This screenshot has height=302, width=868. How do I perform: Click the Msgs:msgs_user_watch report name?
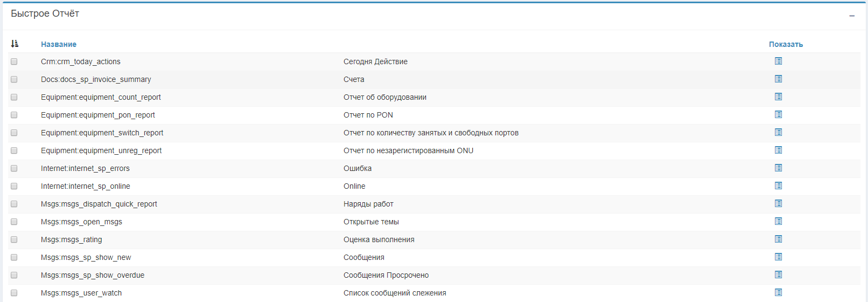81,293
